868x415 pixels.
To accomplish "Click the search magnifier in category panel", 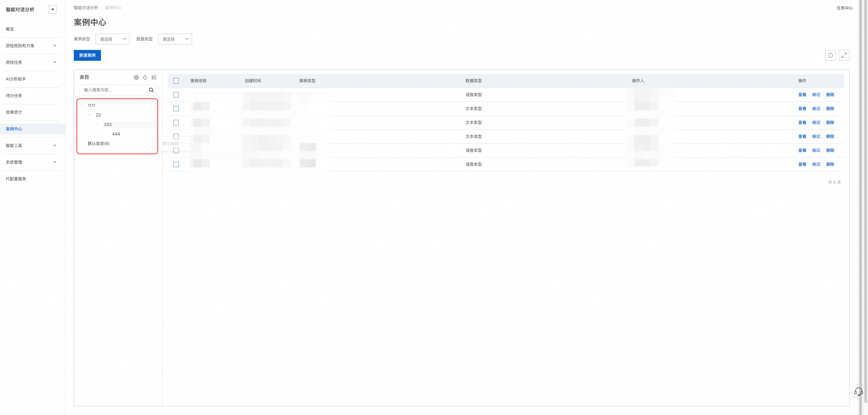I will pyautogui.click(x=151, y=90).
